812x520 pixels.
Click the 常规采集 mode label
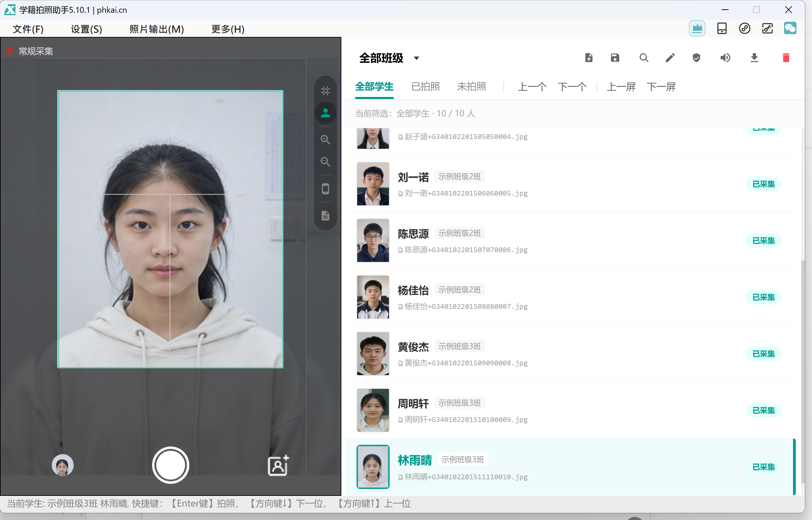click(x=36, y=51)
